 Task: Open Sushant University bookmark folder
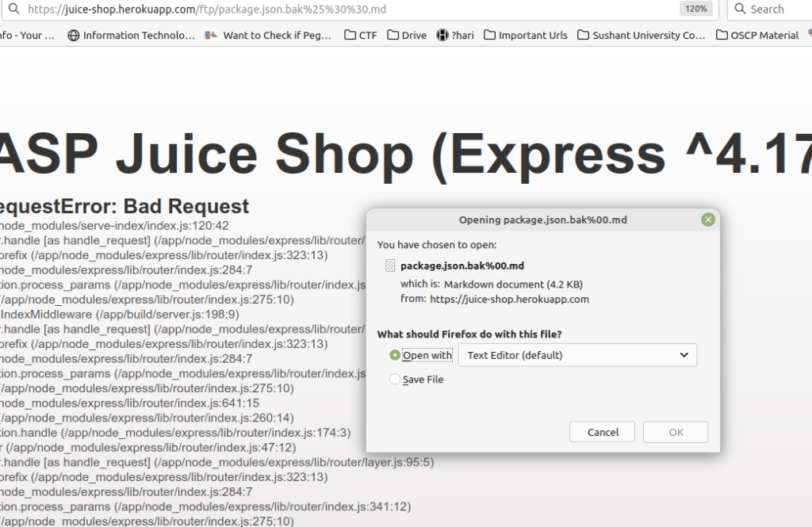641,35
